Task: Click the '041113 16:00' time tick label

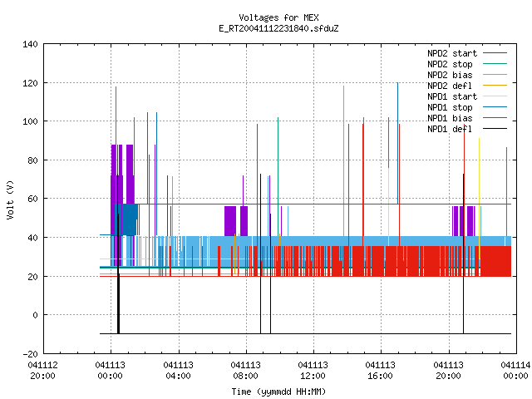Action: [381, 371]
